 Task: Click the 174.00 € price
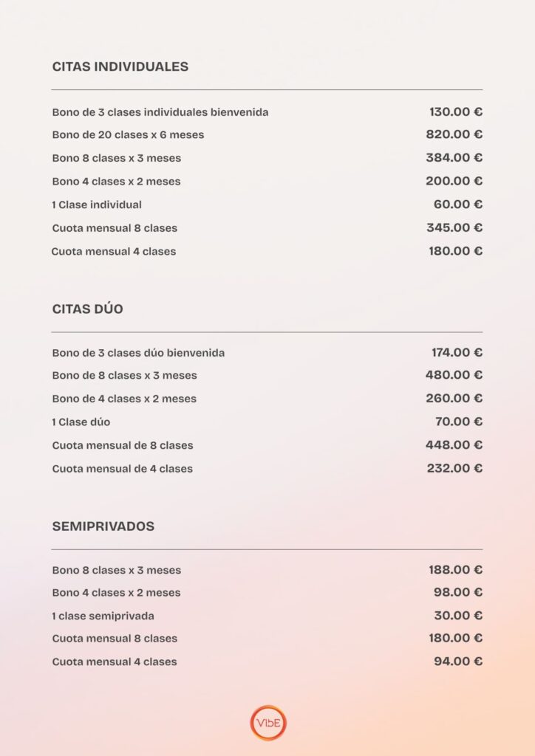pyautogui.click(x=457, y=353)
